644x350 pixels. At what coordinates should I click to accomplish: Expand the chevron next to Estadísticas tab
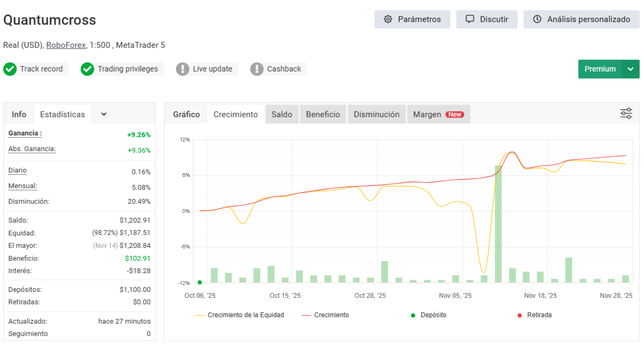point(104,114)
